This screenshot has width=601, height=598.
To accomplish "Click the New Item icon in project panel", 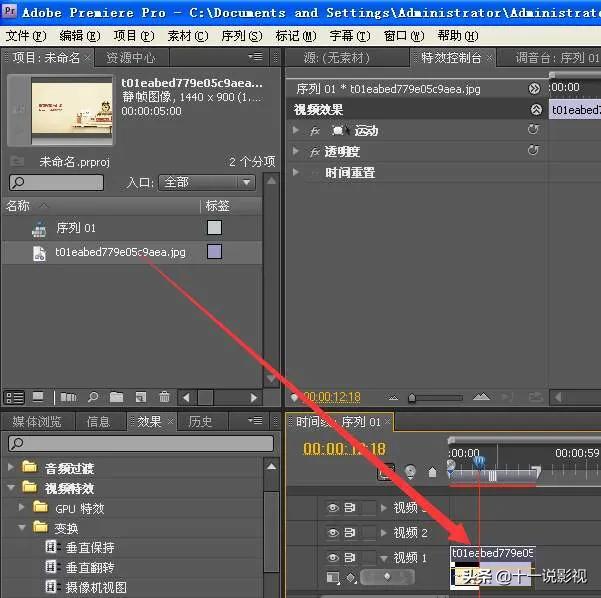I will pyautogui.click(x=141, y=397).
